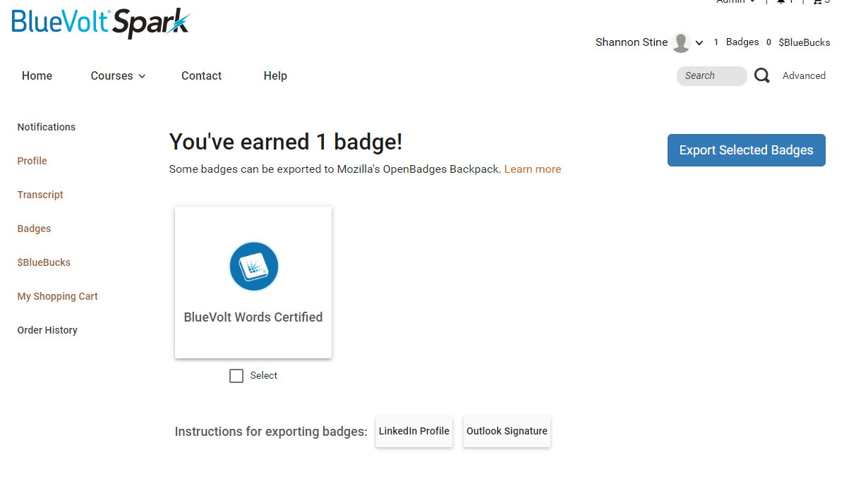Open My Shopping Cart in sidebar
The width and height of the screenshot is (868, 493).
click(x=58, y=296)
